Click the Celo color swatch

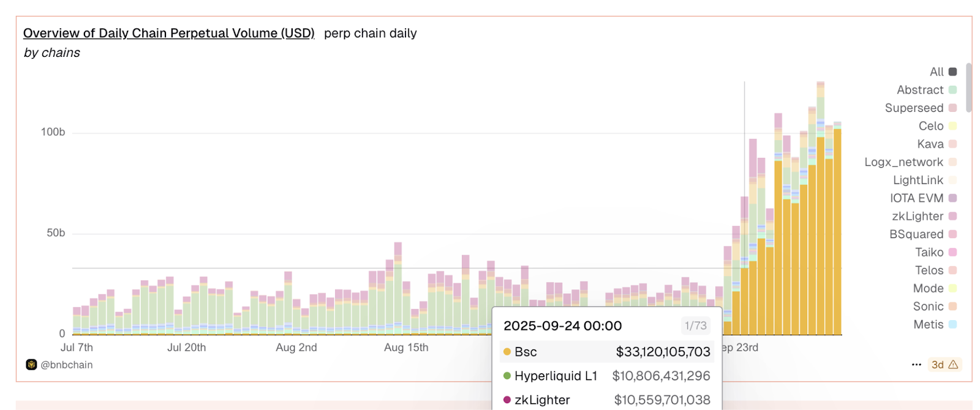point(952,126)
